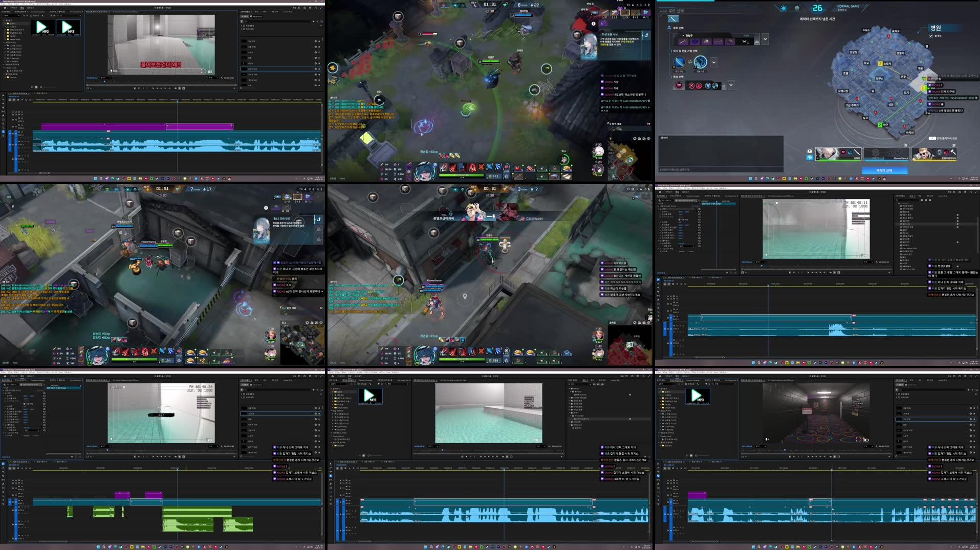Click the rain cloud icon on character select
The image size is (980, 550).
click(797, 8)
